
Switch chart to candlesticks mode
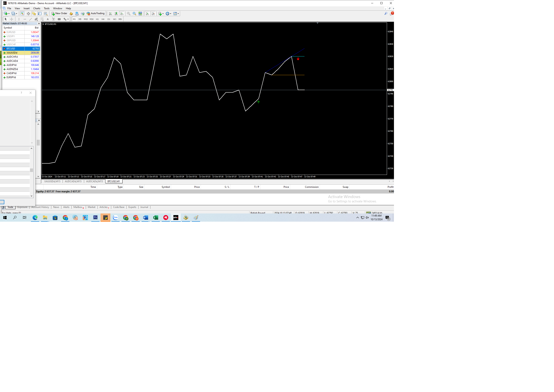116,14
